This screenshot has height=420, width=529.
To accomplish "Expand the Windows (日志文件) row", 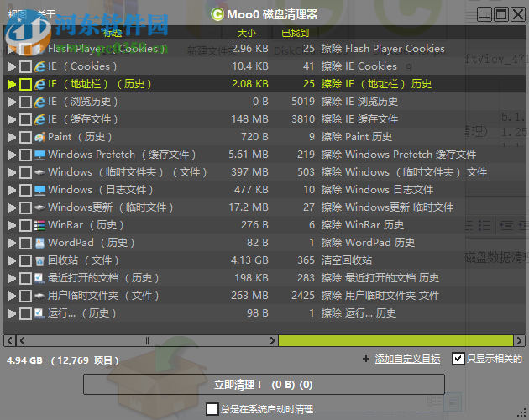I will point(12,190).
